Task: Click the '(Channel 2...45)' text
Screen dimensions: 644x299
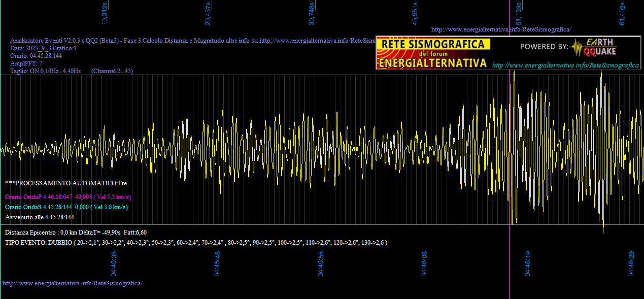Action: pos(112,71)
